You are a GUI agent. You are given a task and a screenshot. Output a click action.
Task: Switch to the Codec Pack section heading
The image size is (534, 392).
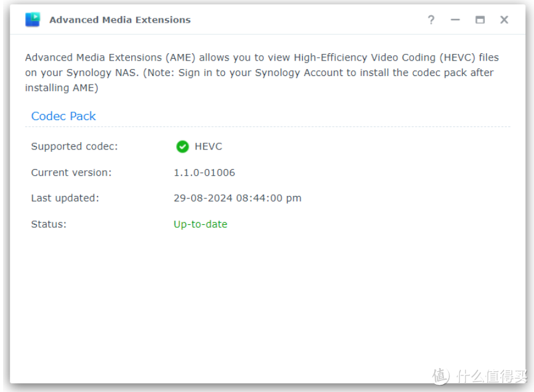[x=63, y=116]
